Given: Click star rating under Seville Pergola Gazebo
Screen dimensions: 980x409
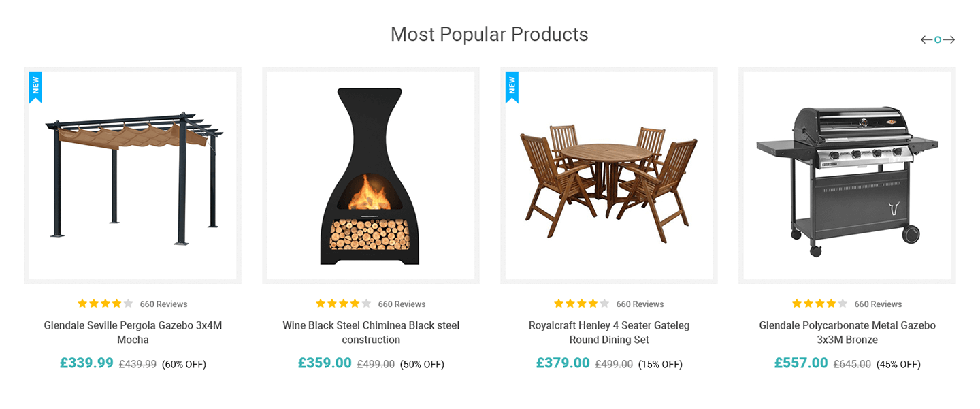Looking at the screenshot, I should click(x=105, y=304).
